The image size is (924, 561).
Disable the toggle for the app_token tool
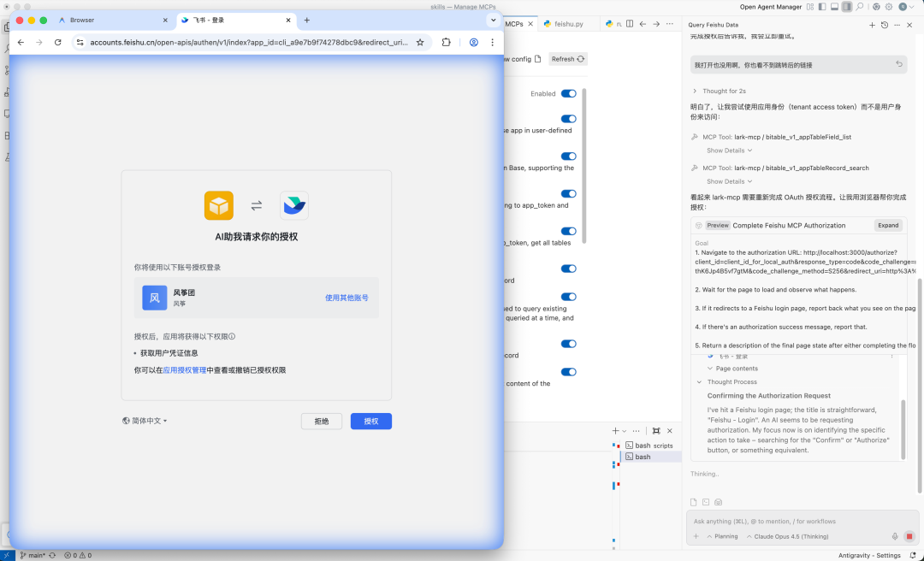568,193
